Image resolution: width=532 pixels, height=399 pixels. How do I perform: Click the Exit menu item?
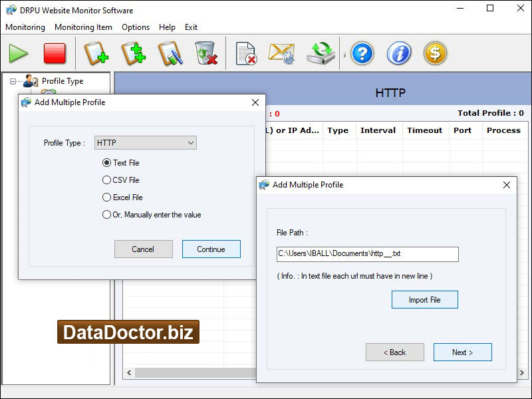(x=191, y=27)
